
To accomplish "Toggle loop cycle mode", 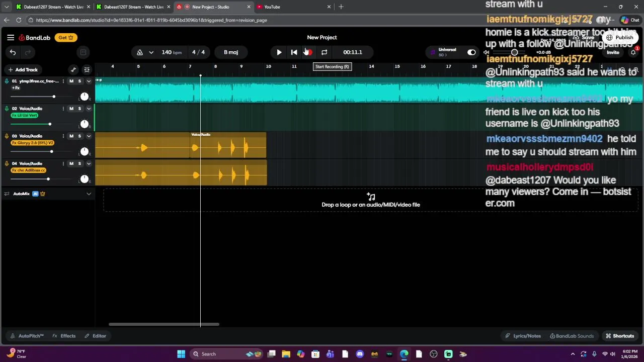I will pos(324,52).
